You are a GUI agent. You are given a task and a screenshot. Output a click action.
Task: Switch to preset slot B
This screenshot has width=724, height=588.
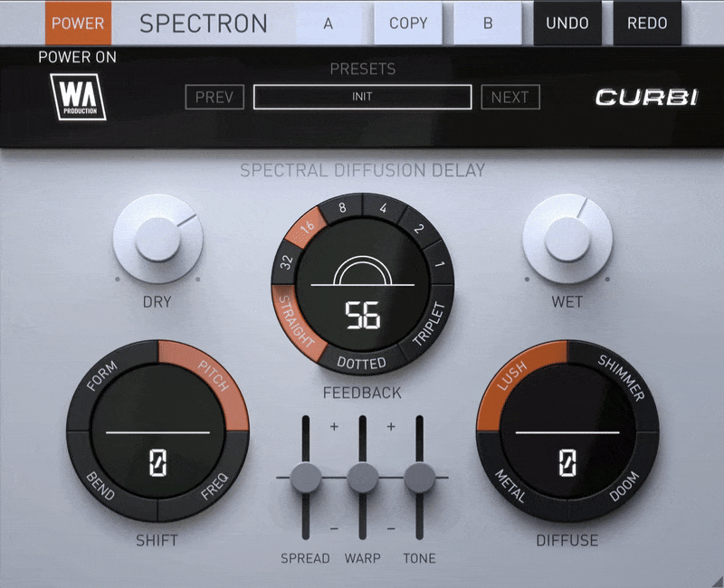coord(488,24)
